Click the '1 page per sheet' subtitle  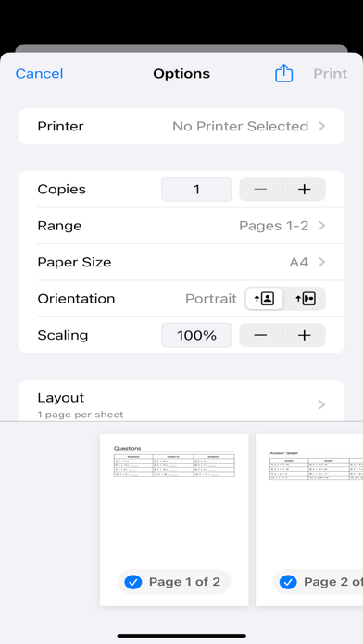(x=81, y=415)
